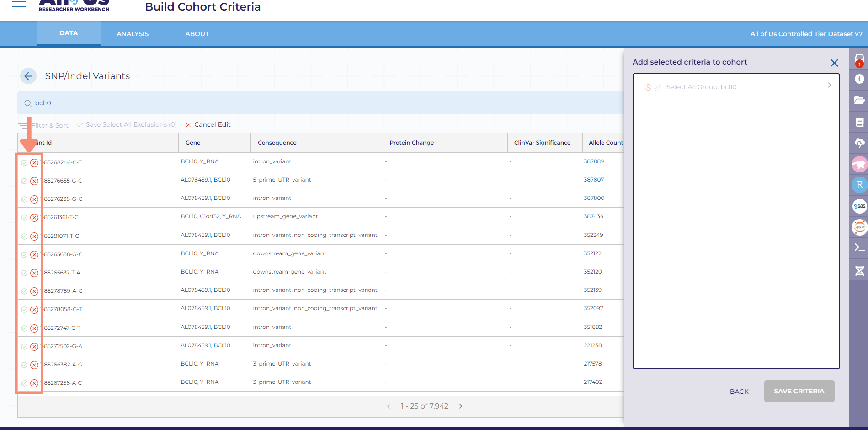Click the BACK button
Viewport: 868px width, 430px height.
[739, 392]
